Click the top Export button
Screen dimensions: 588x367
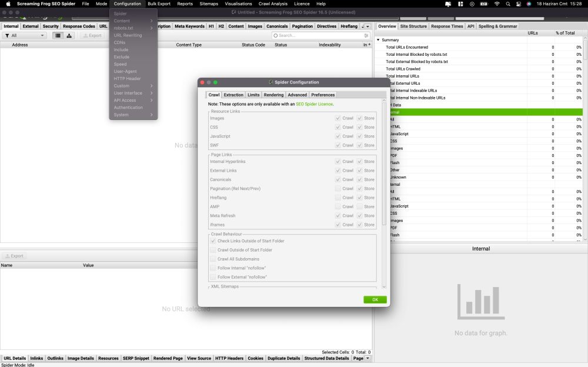pos(92,36)
